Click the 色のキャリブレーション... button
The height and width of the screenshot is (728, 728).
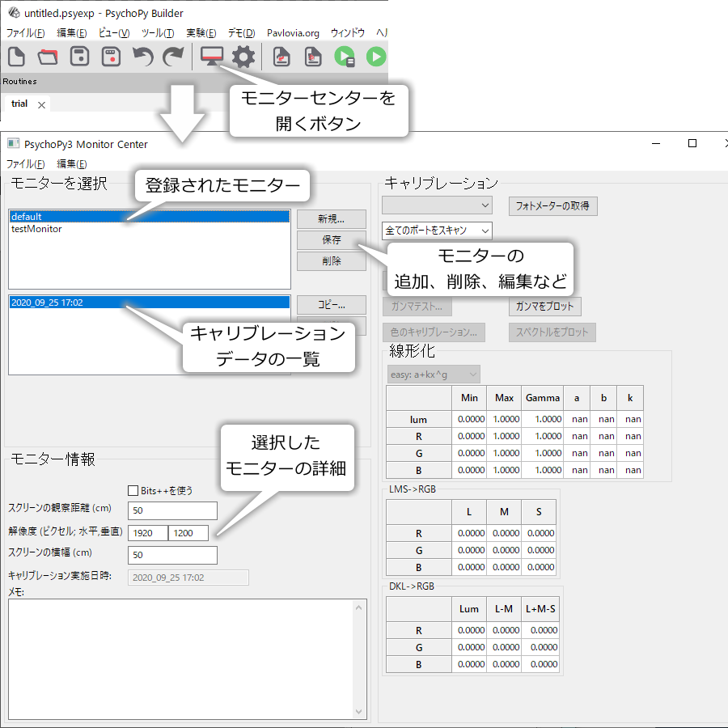pyautogui.click(x=434, y=332)
